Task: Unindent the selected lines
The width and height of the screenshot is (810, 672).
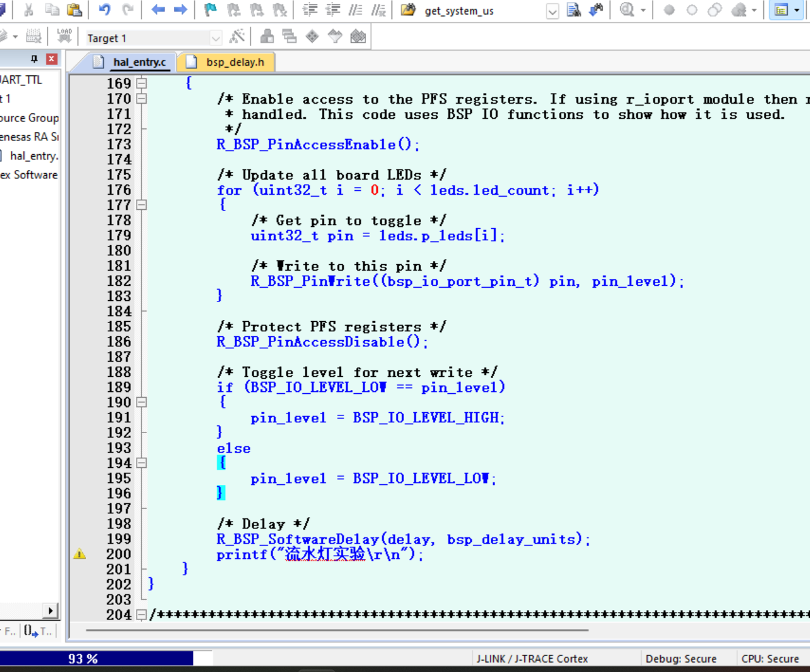Action: 333,10
